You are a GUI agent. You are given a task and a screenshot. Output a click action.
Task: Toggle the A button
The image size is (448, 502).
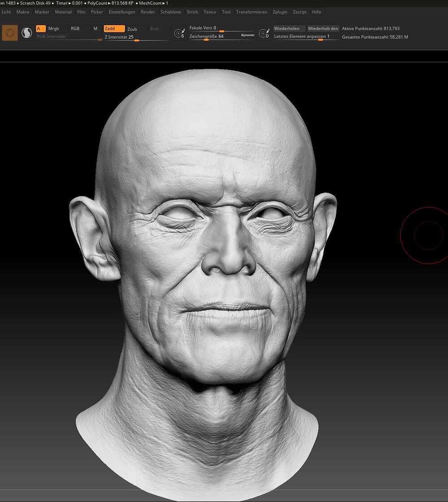pyautogui.click(x=41, y=29)
